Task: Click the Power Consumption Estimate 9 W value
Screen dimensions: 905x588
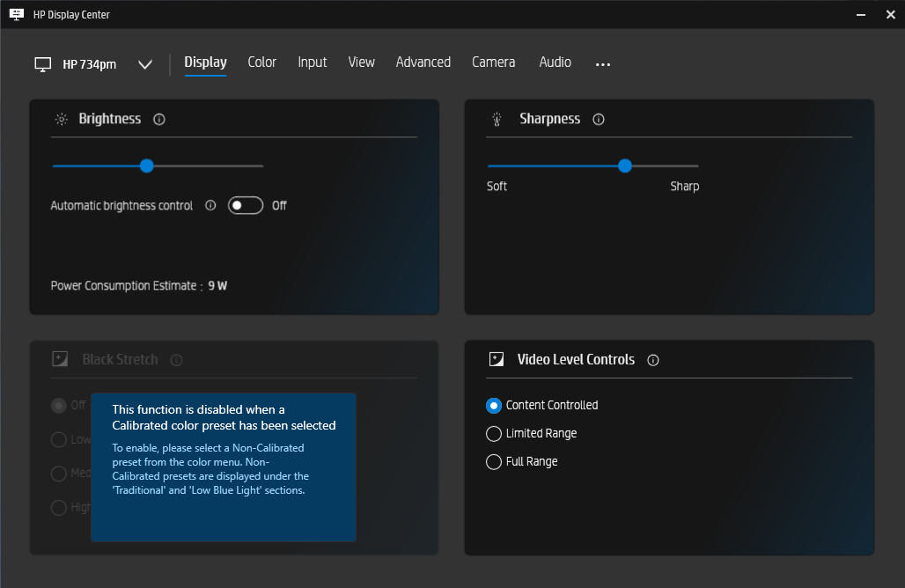Action: tap(217, 285)
